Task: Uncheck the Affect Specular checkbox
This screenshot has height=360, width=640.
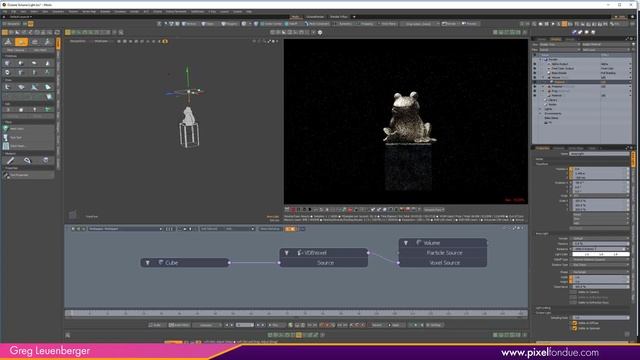Action: [x=575, y=328]
